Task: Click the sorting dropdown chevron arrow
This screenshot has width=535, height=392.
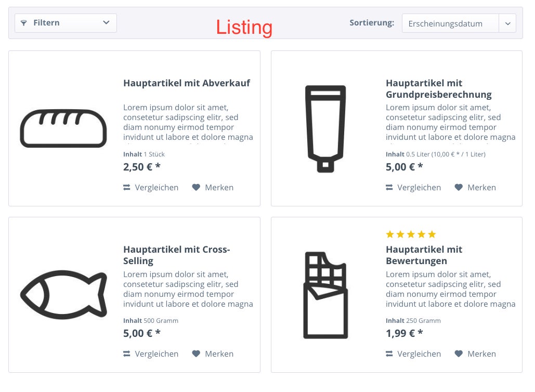Action: click(507, 23)
